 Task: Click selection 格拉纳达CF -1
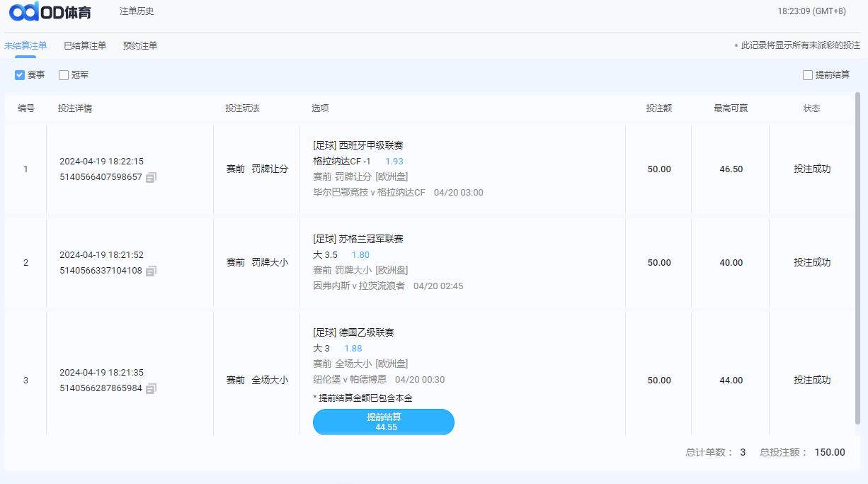click(x=342, y=162)
